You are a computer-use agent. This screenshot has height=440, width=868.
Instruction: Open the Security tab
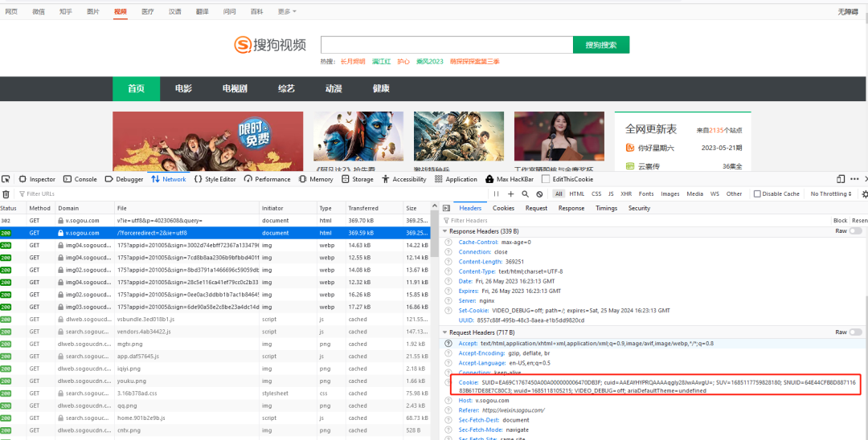tap(639, 209)
